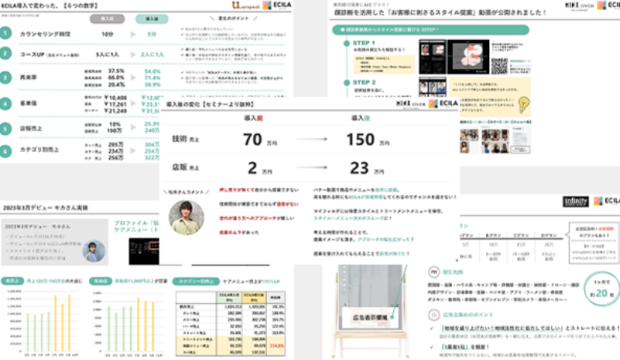The image size is (620, 360).
Task: Click the green 3STEP banner bar
Action: [x=431, y=30]
